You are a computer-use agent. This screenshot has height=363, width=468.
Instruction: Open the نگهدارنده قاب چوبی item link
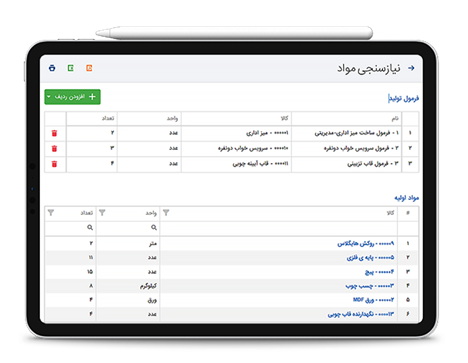click(x=361, y=314)
